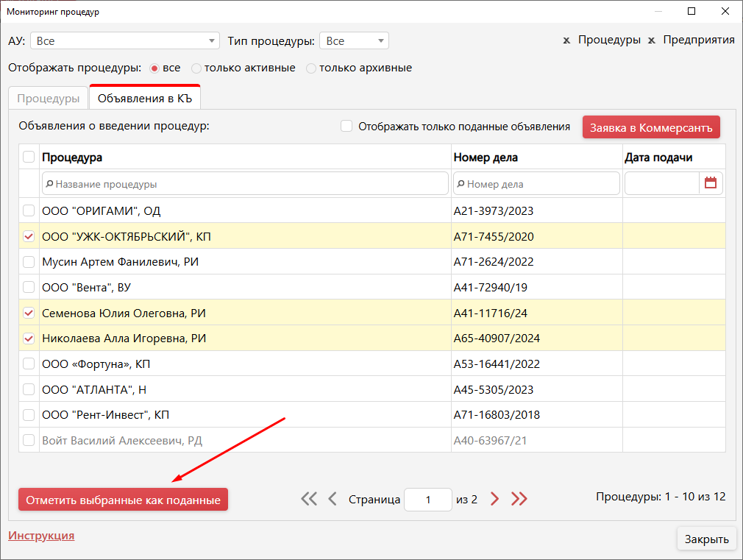743x560 pixels.
Task: Uncheck Николаева Алла Игоревна row
Action: click(29, 339)
